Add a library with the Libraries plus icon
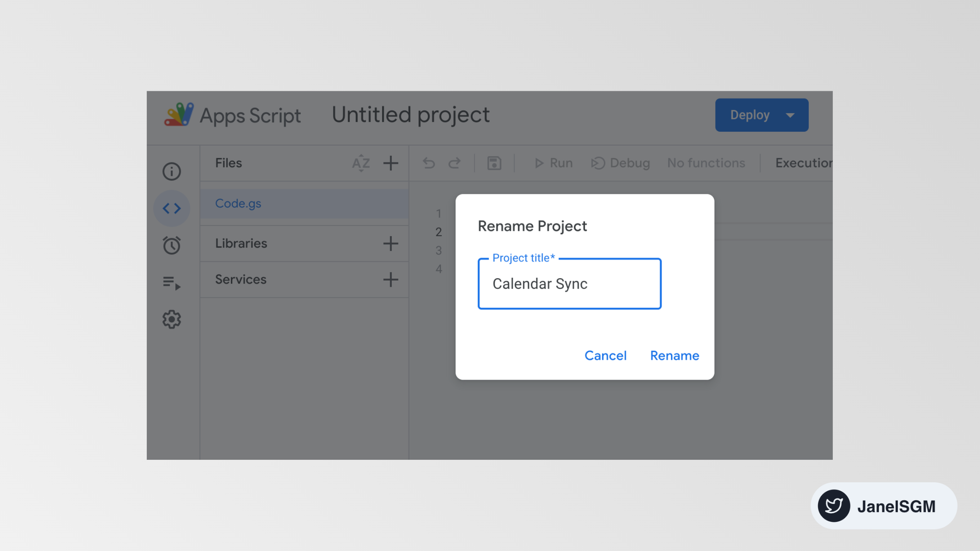The height and width of the screenshot is (551, 980). click(x=391, y=243)
